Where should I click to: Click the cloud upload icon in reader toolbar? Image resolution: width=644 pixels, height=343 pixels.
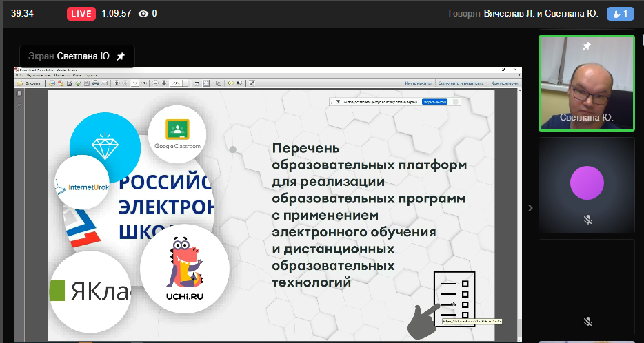78,83
